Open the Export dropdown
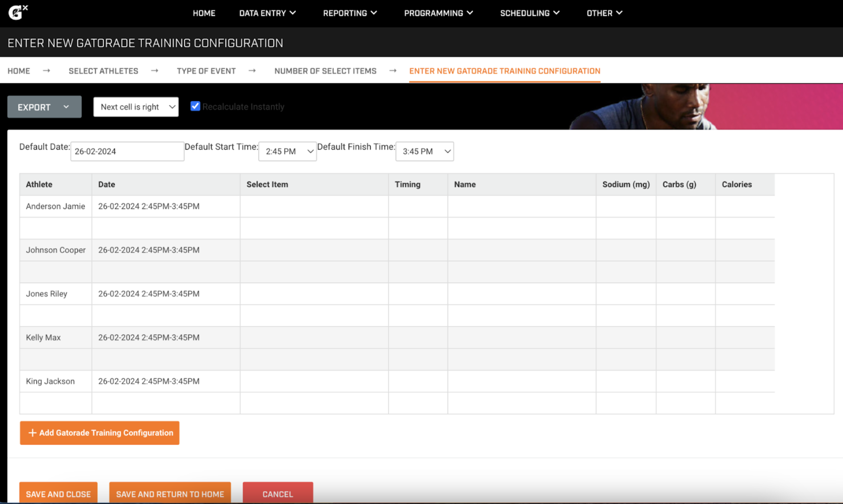843x504 pixels. pos(44,107)
